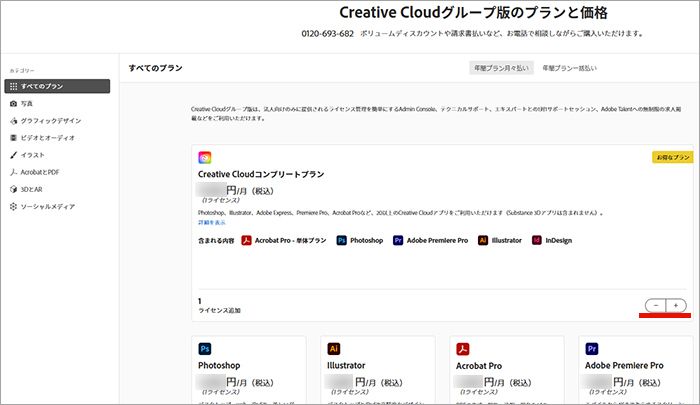Click the camera icon for 写真

point(13,104)
